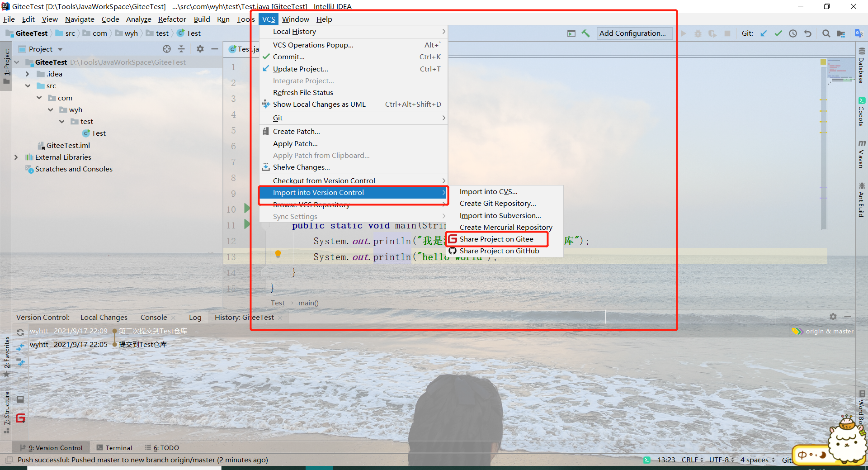This screenshot has height=470, width=868.
Task: Click 4 spaces indent setting
Action: tap(757, 460)
